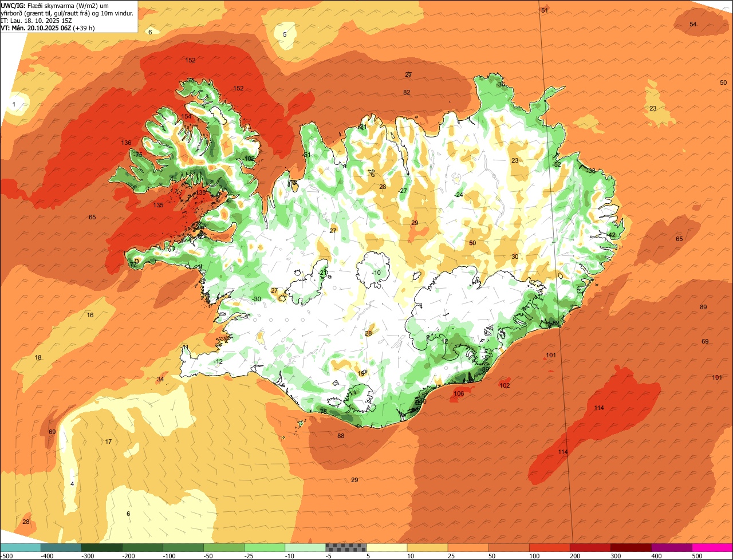This screenshot has width=733, height=560.
Task: Click the purple legend swatch between 400 and 500
Action: tap(671, 547)
